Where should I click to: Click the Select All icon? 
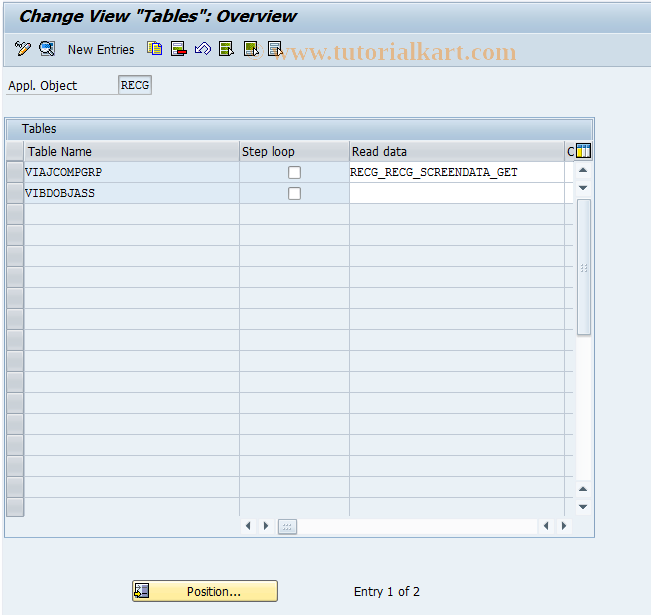227,49
